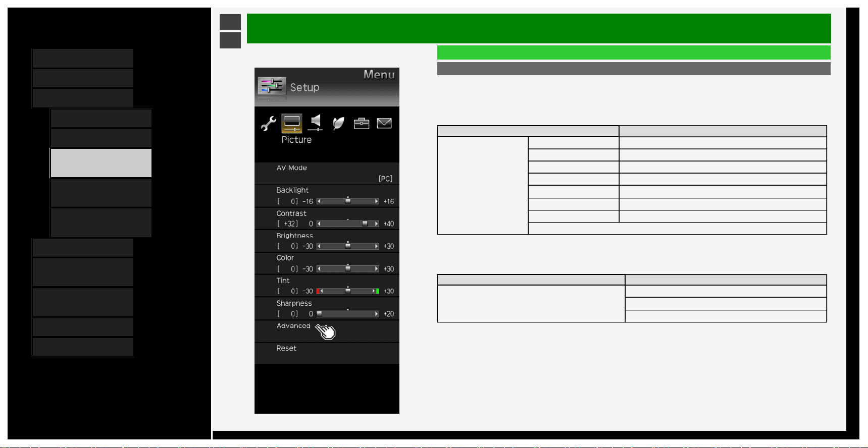Screen dimensions: 868x448
Task: Click the highlighted light-gray sidebar item
Action: pos(101,163)
